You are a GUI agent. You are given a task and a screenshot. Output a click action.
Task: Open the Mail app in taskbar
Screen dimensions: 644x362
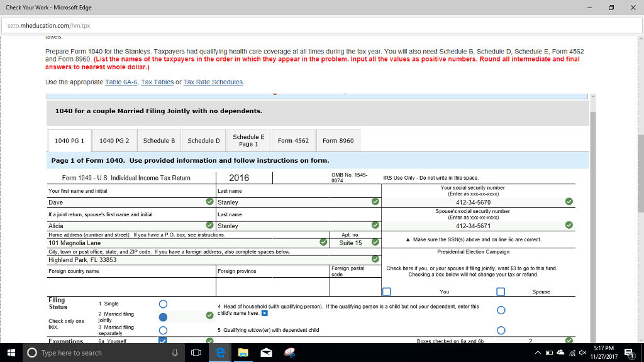[x=266, y=353]
